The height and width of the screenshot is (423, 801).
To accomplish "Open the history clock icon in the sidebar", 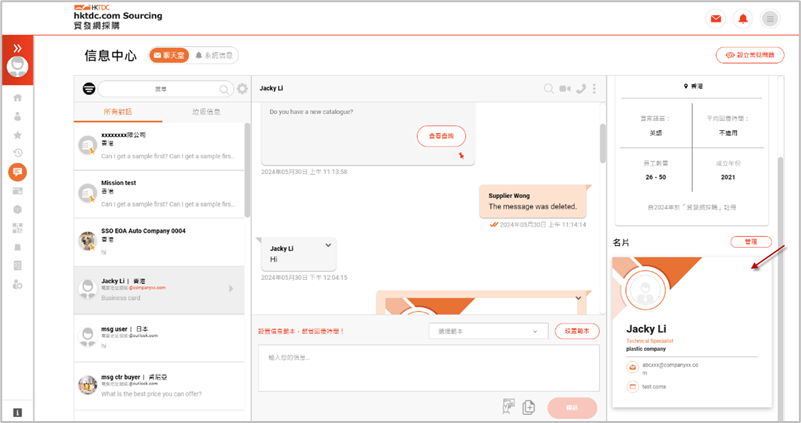I will coord(17,153).
